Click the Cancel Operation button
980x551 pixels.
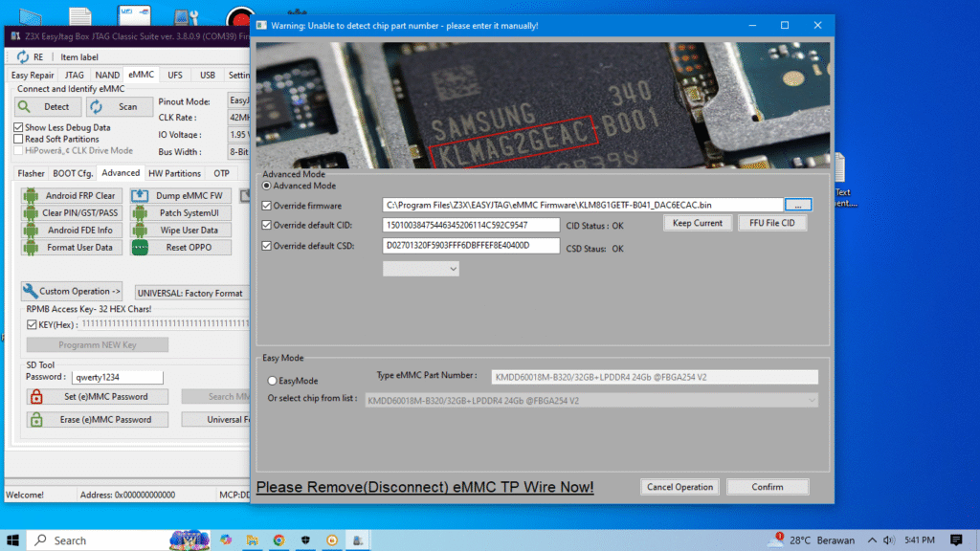point(680,487)
